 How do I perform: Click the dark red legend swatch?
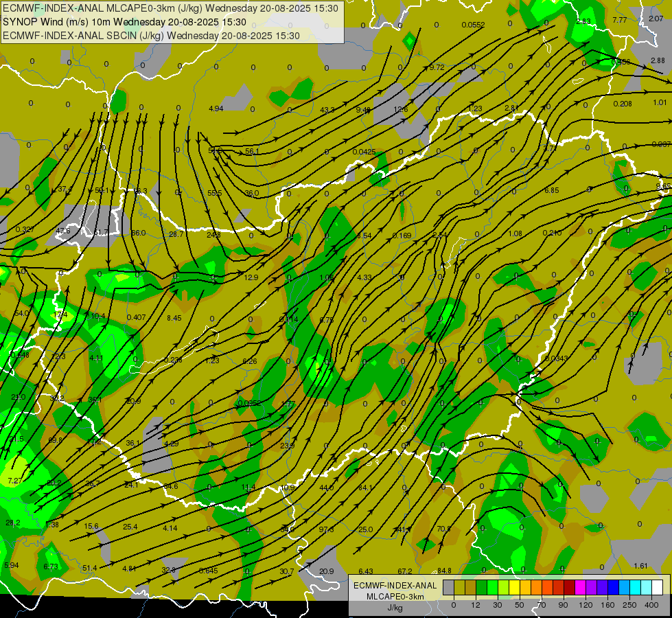[x=570, y=587]
